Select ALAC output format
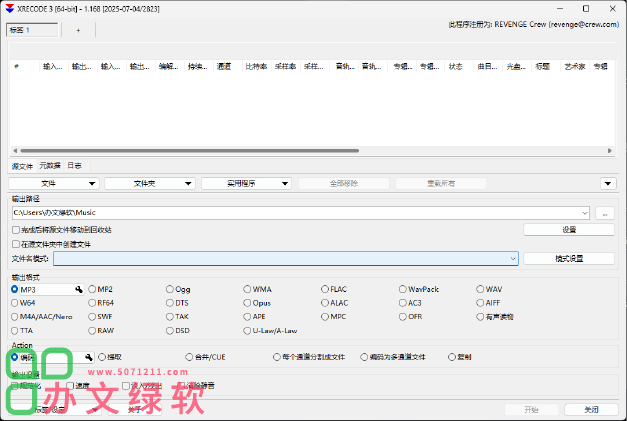The height and width of the screenshot is (421, 627). pos(335,303)
